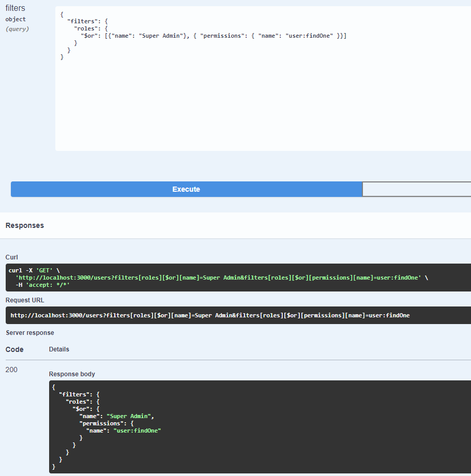Viewport: 471px width, 476px height.
Task: Click "user:findOne" value in response body
Action: [x=137, y=431]
